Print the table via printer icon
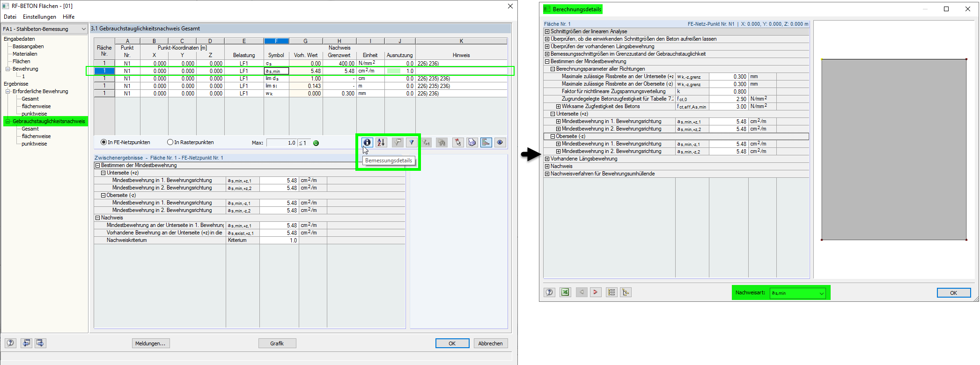The width and height of the screenshot is (980, 365). (472, 142)
